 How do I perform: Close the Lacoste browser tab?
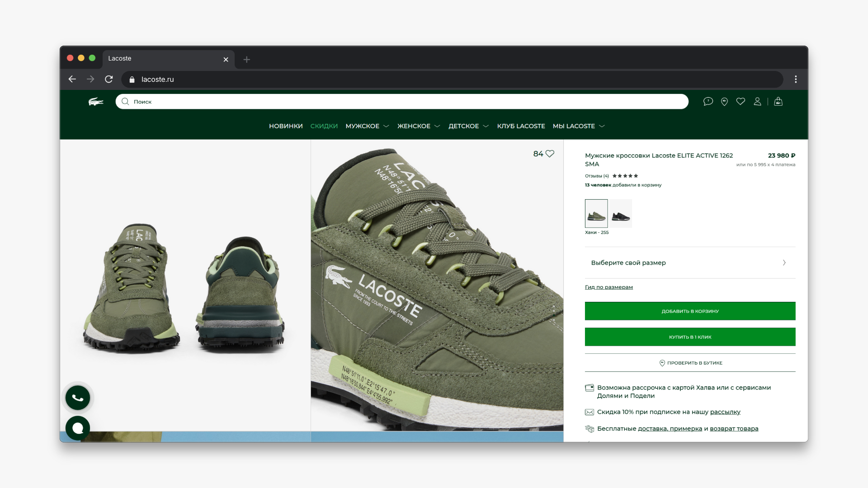click(x=226, y=59)
